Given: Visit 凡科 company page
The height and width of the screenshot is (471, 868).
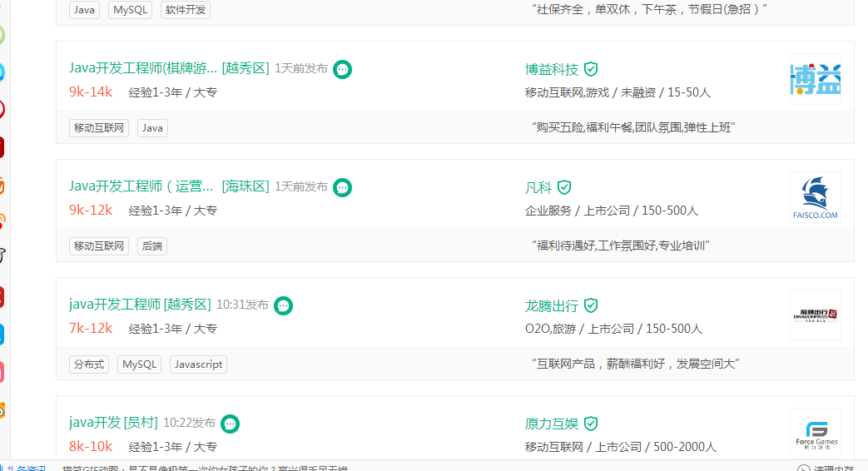Looking at the screenshot, I should (x=538, y=187).
